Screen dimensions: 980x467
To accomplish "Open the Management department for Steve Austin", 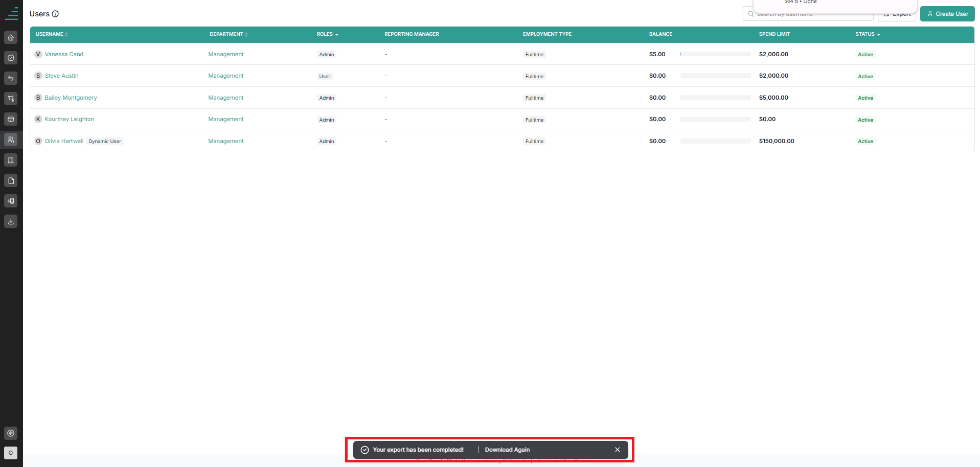I will 226,76.
